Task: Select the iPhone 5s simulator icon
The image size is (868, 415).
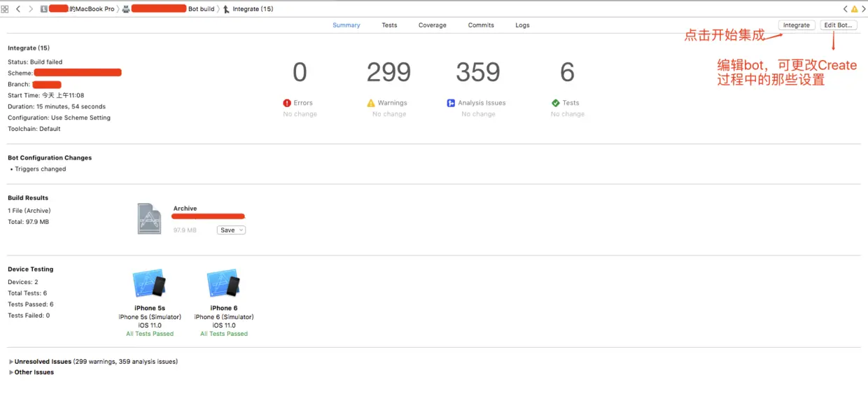Action: (149, 283)
